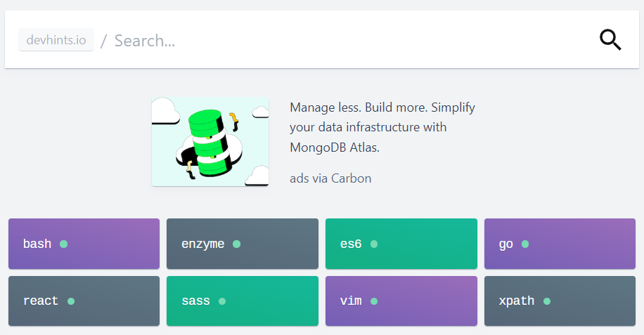Viewport: 644px width, 335px height.
Task: Open the enzyme cheatsheet tile
Action: point(243,244)
